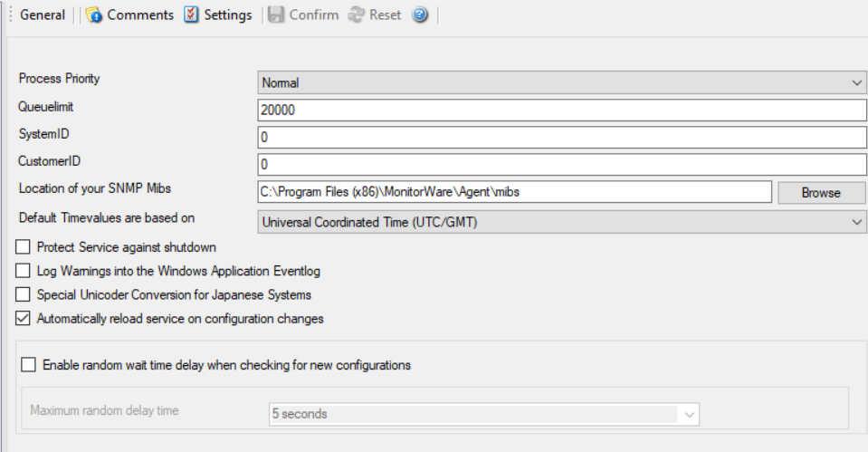Screen dimensions: 868x452
Task: Click the Settings label in toolbar
Action: click(228, 15)
